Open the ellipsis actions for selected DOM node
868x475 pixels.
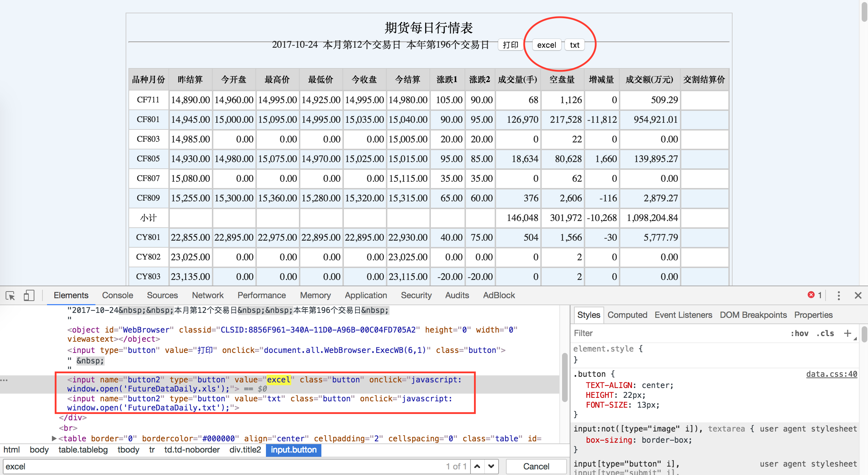(x=4, y=380)
